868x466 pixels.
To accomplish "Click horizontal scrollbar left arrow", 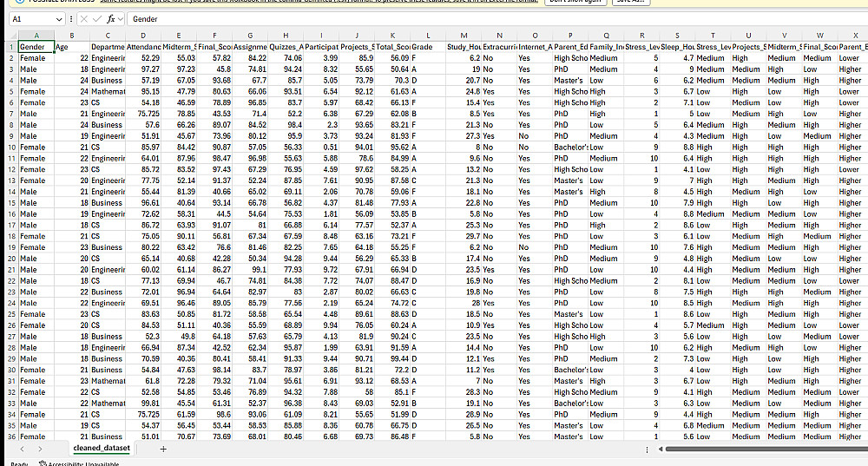I will point(660,449).
